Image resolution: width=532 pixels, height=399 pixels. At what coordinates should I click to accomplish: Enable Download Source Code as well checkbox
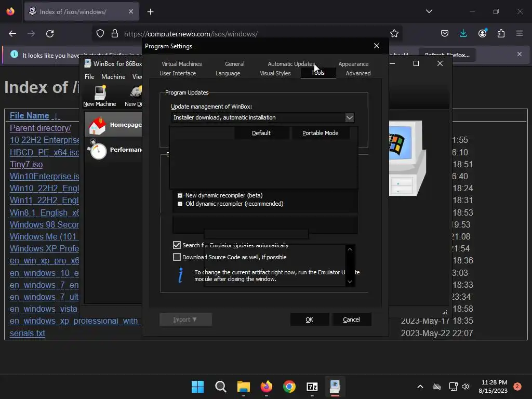(177, 257)
